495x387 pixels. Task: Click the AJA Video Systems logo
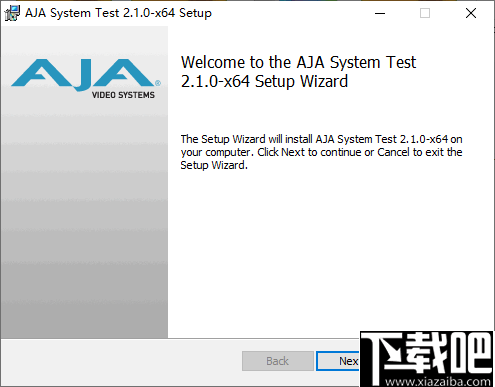pyautogui.click(x=86, y=79)
